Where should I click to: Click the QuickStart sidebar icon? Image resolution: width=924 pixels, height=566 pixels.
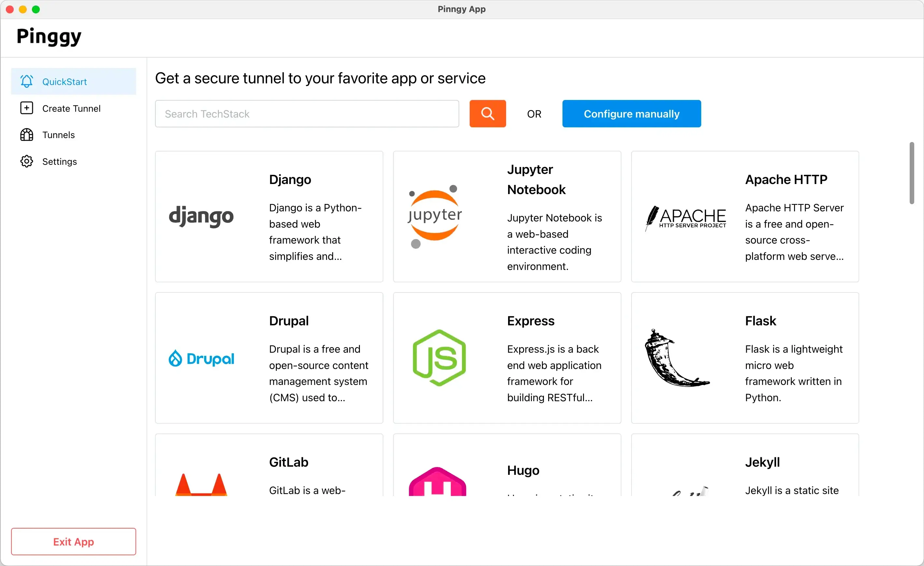pos(26,81)
